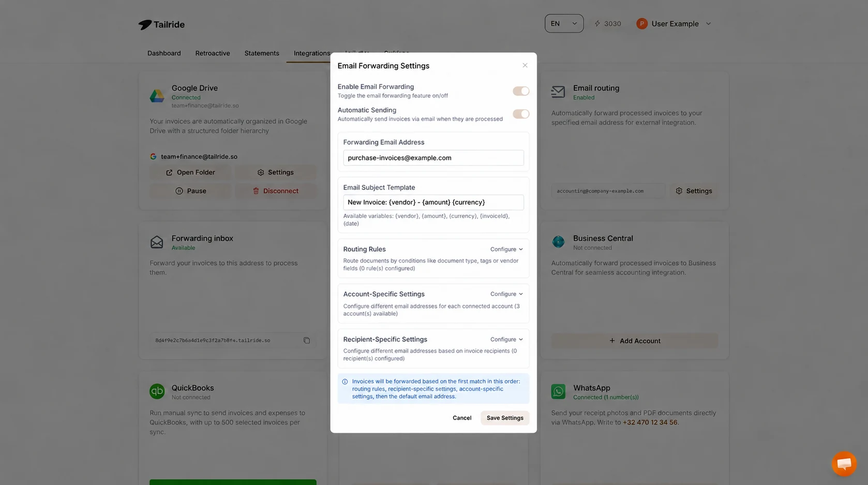Click the Business Central logo icon
The width and height of the screenshot is (868, 485).
coord(558,241)
